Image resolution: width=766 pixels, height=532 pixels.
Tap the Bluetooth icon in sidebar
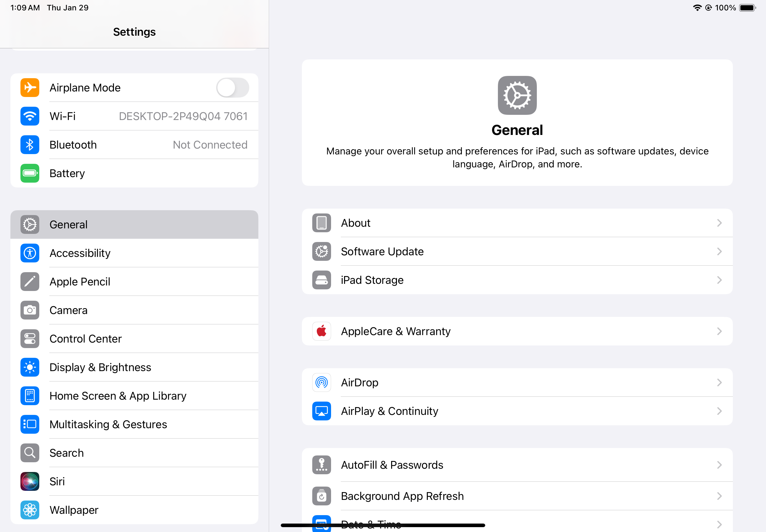tap(30, 145)
